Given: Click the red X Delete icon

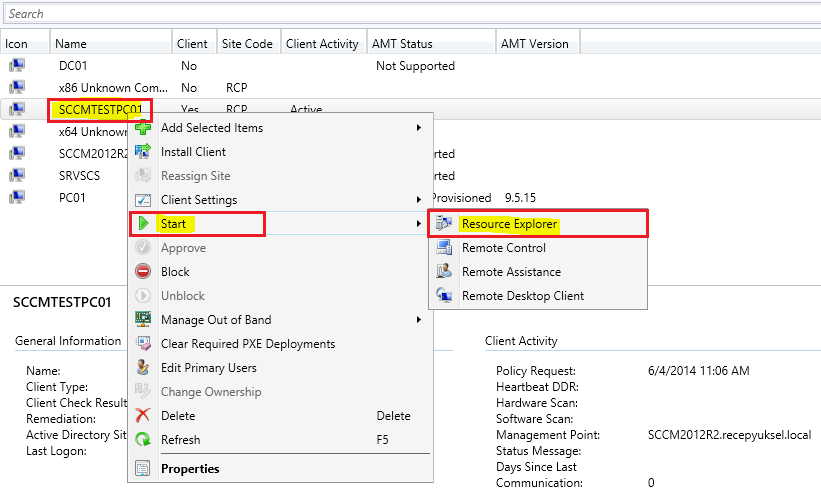Looking at the screenshot, I should 143,416.
